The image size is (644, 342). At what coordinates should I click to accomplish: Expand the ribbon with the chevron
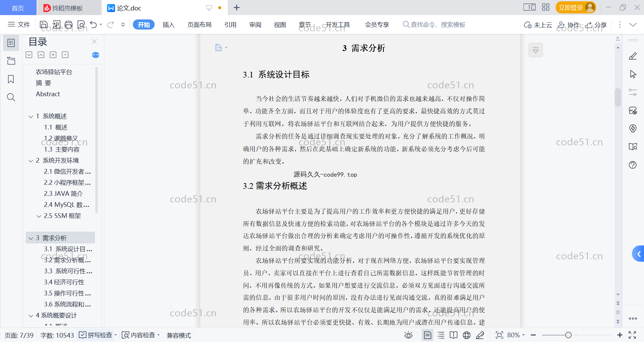633,24
